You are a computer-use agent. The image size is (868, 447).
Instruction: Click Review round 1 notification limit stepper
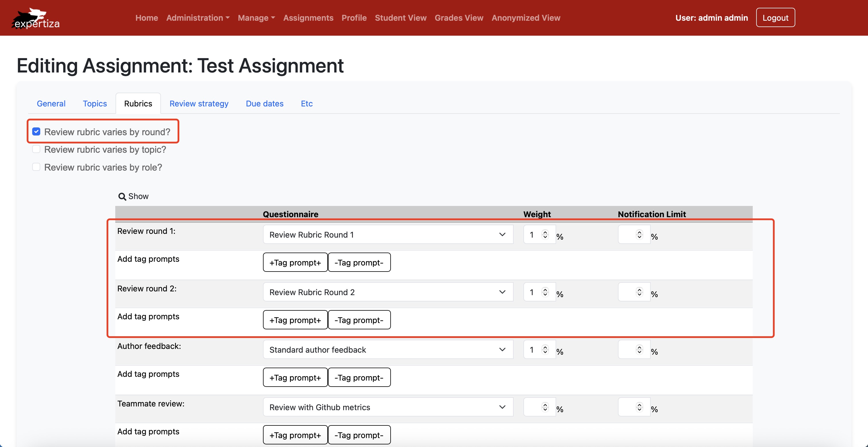pyautogui.click(x=639, y=234)
